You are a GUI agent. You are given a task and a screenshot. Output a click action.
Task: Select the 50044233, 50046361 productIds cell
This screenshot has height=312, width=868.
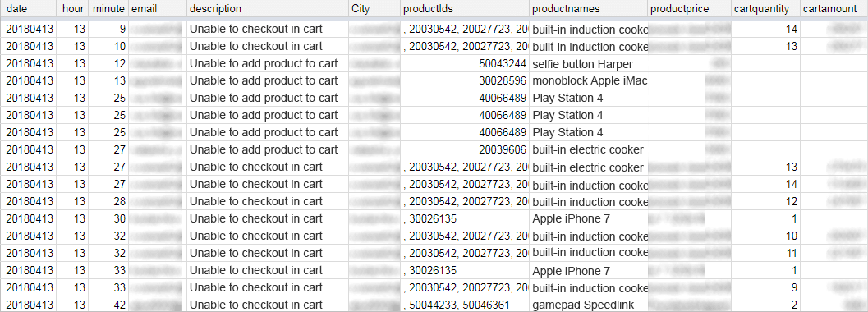(465, 305)
